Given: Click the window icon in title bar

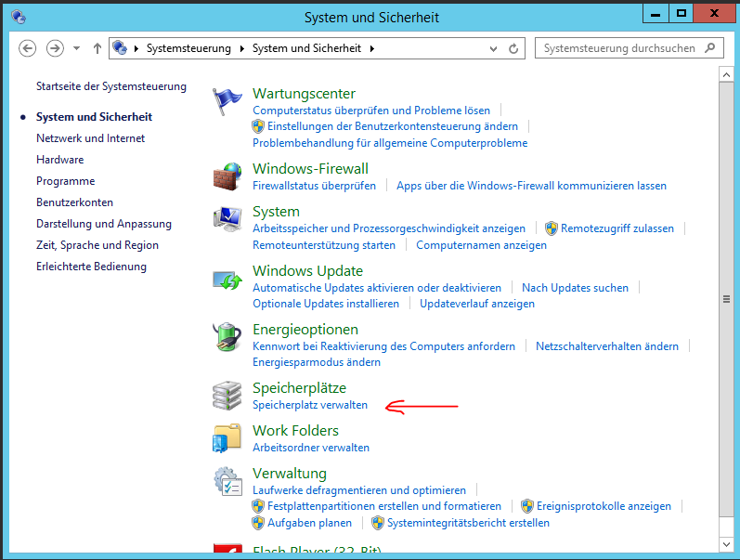Looking at the screenshot, I should coord(19,17).
